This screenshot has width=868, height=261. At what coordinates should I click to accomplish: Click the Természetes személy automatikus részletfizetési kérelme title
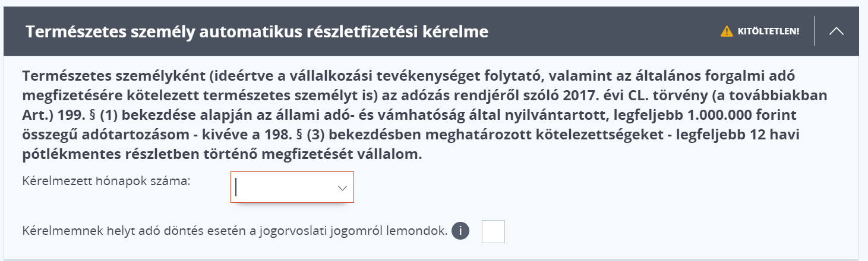[257, 32]
